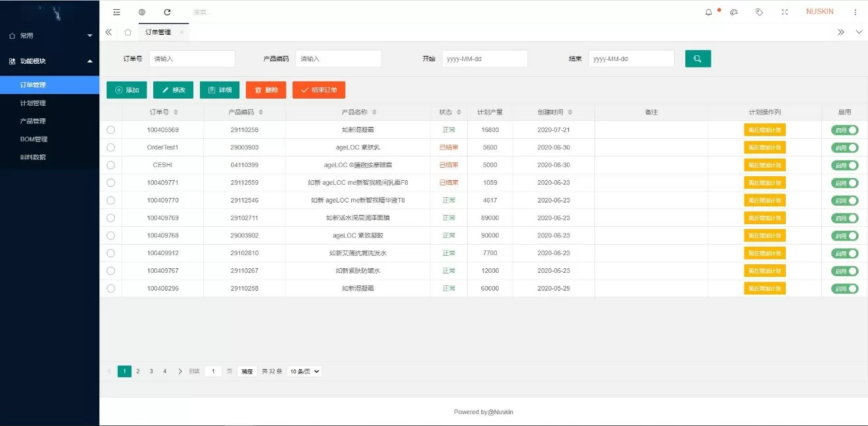Click the 结束订单 button
The height and width of the screenshot is (426, 868).
[319, 90]
